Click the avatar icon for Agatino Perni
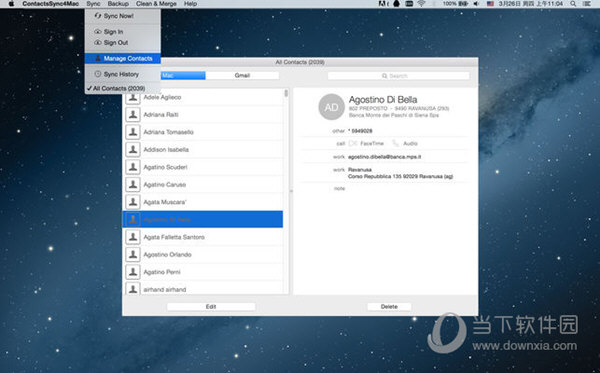Screen dimensions: 600x373 [133, 272]
